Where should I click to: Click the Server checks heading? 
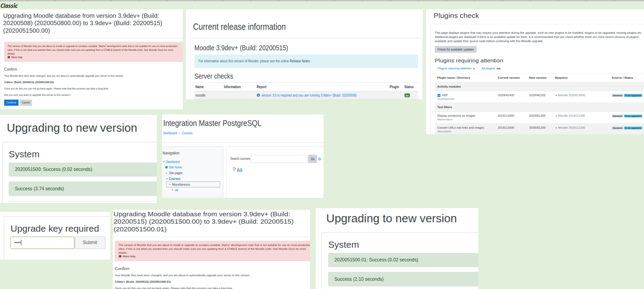pos(214,76)
